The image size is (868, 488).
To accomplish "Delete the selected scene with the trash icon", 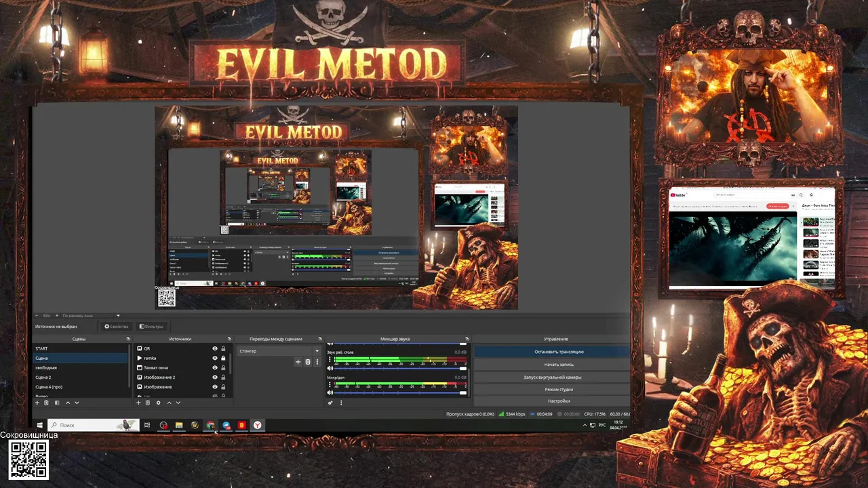I will (x=47, y=403).
